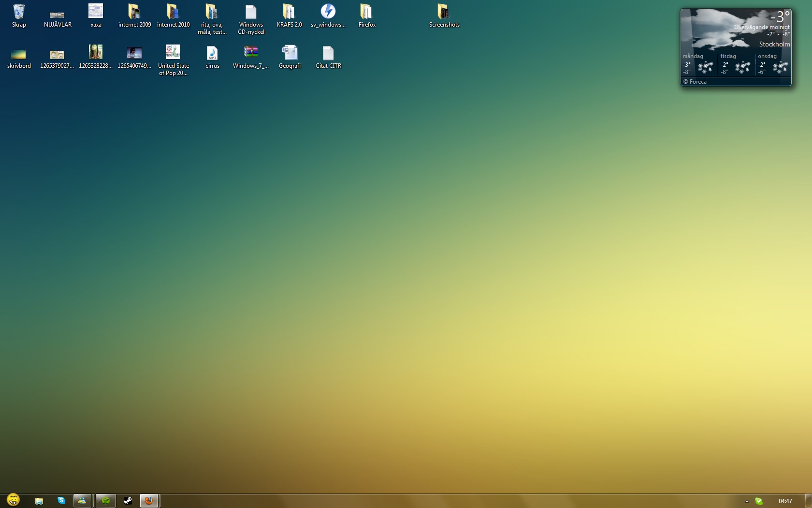Switch to Firefox in the taskbar

tap(149, 501)
